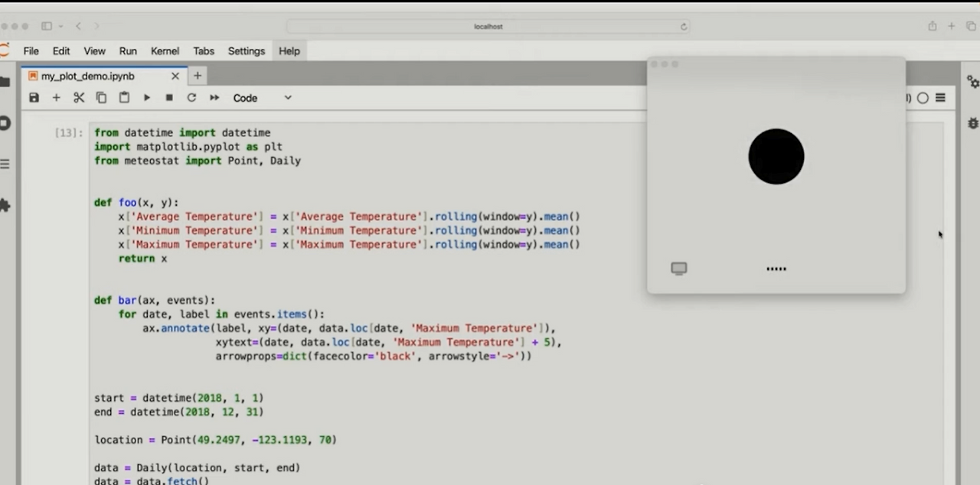Click the 'return x' line
The height and width of the screenshot is (485, 980).
tap(142, 259)
